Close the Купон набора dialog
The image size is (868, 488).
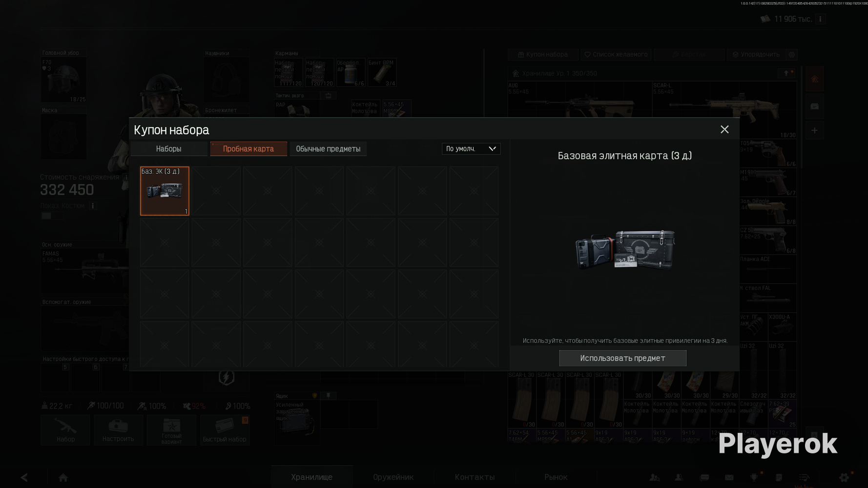724,129
